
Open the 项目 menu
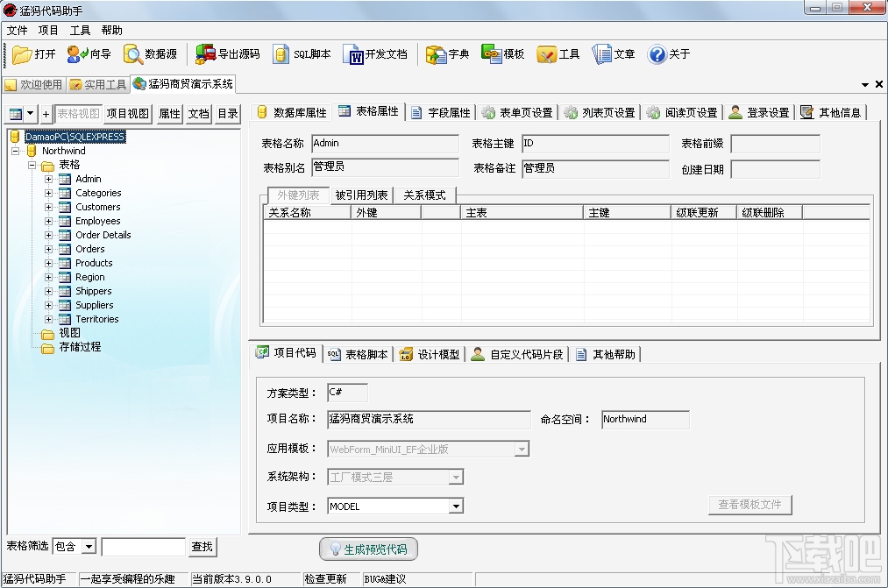[x=48, y=30]
